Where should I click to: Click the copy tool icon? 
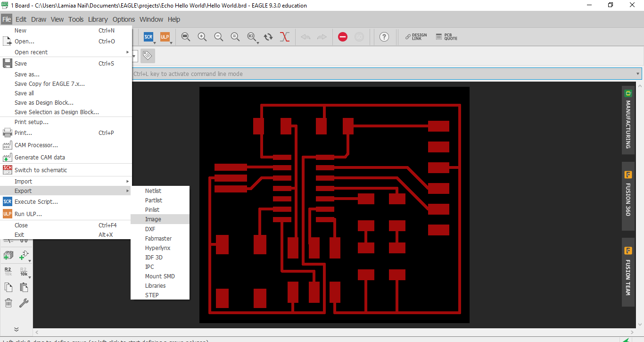click(8, 287)
